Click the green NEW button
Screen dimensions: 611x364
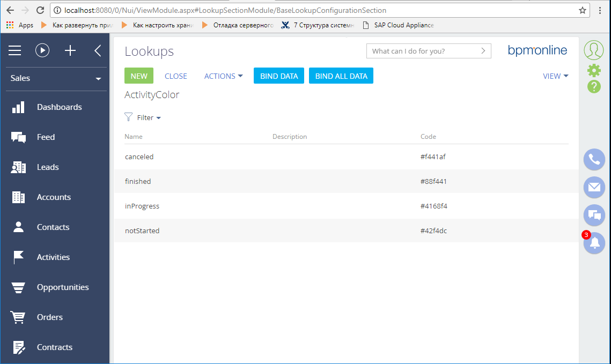[139, 76]
